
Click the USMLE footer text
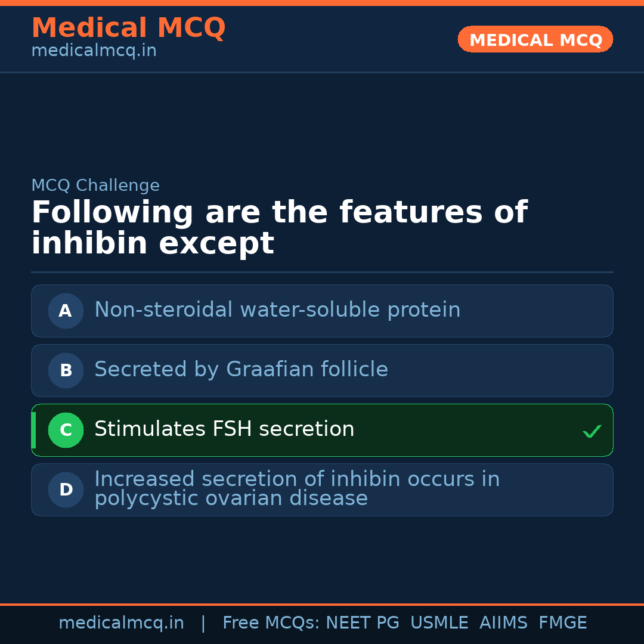click(x=439, y=623)
